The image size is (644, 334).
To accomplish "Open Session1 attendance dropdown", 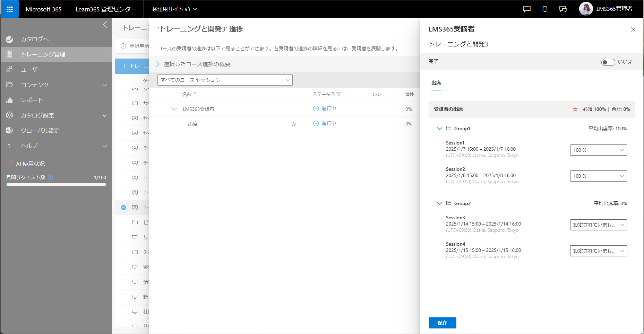I will pyautogui.click(x=599, y=150).
